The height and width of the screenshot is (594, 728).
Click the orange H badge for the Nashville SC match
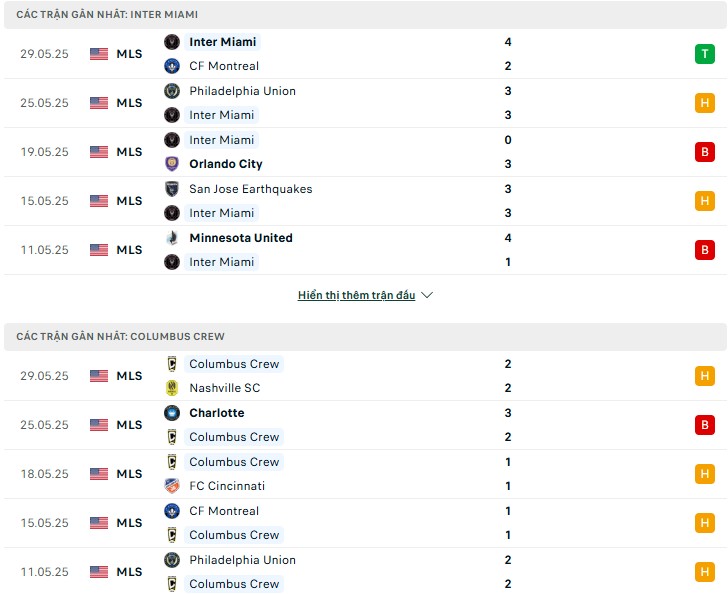click(704, 376)
